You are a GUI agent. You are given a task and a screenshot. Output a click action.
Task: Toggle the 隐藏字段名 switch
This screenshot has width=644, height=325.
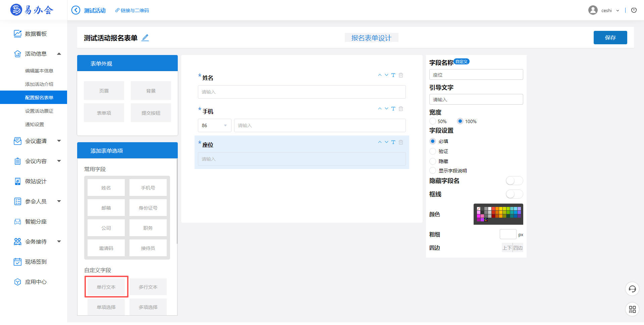[514, 181]
